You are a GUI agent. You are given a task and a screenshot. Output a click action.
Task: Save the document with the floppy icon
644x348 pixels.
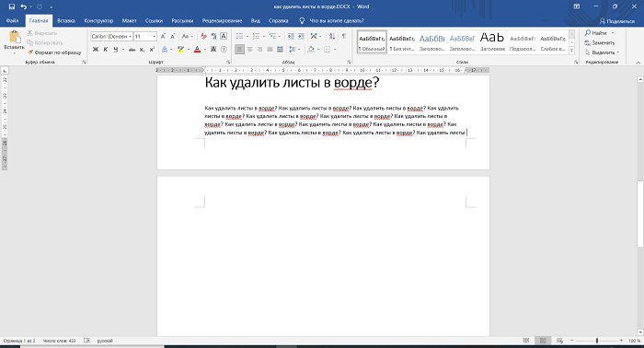[x=12, y=6]
